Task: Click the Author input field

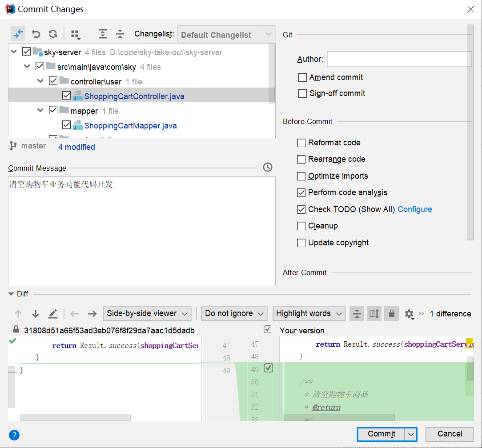Action: pyautogui.click(x=399, y=59)
